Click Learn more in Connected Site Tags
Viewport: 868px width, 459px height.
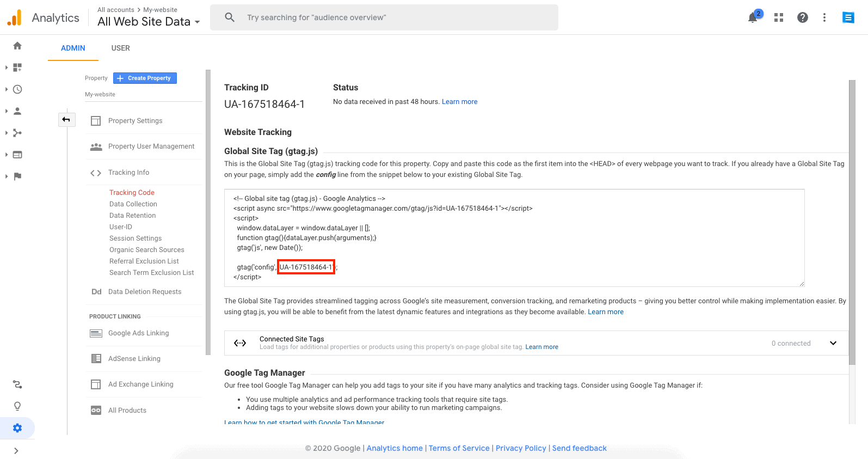[x=541, y=347]
